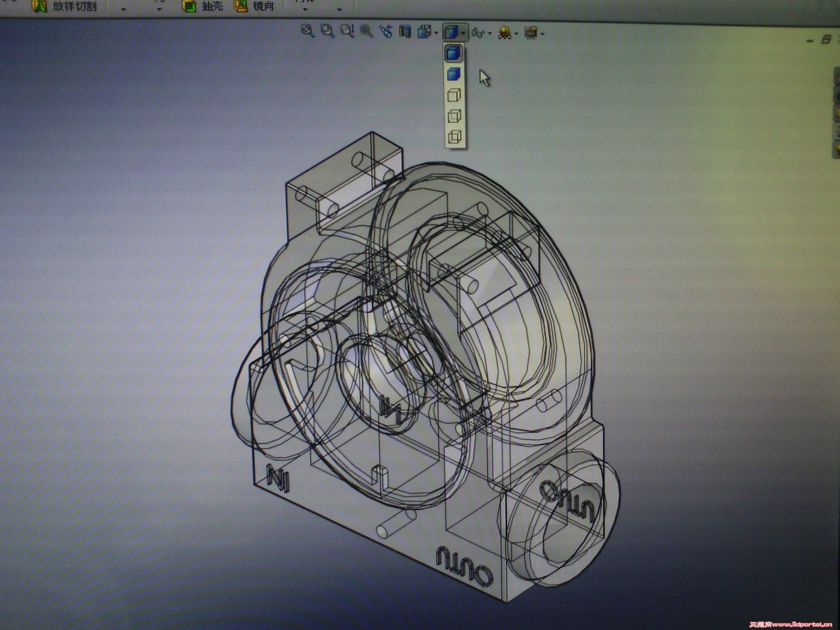The height and width of the screenshot is (630, 840).
Task: Click the Hide/Show Items glasses icon
Action: click(478, 33)
